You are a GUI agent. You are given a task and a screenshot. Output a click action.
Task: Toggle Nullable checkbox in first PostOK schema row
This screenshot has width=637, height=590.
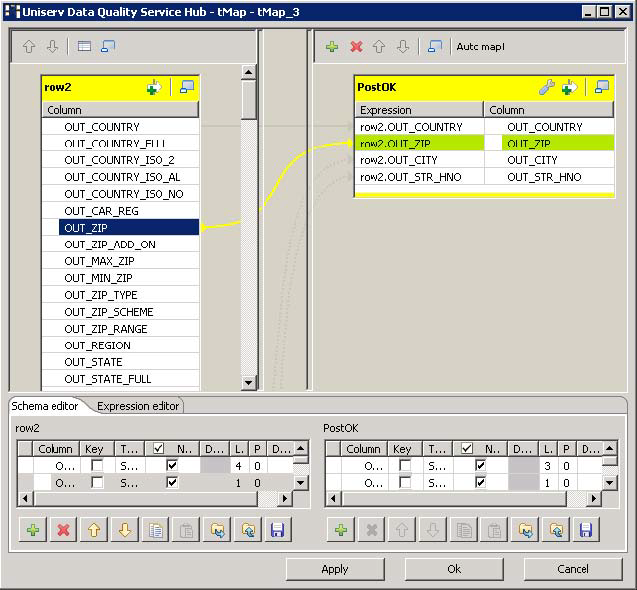tap(481, 466)
